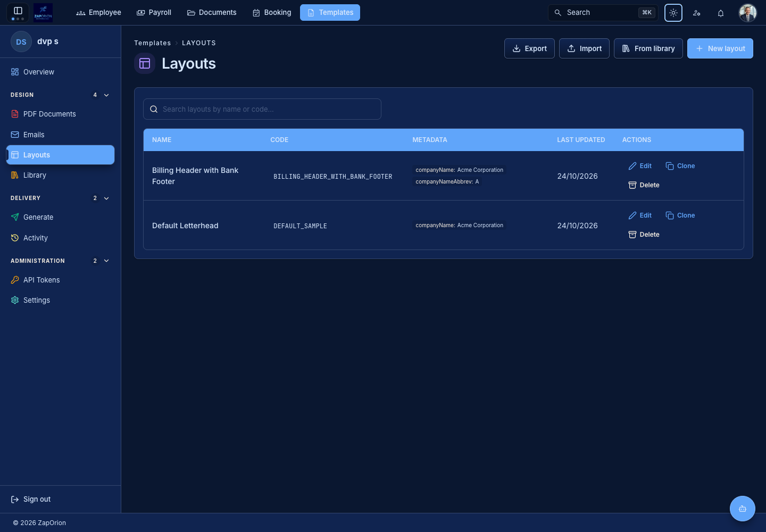Image resolution: width=766 pixels, height=532 pixels.
Task: Switch the light/dark theme
Action: (673, 13)
